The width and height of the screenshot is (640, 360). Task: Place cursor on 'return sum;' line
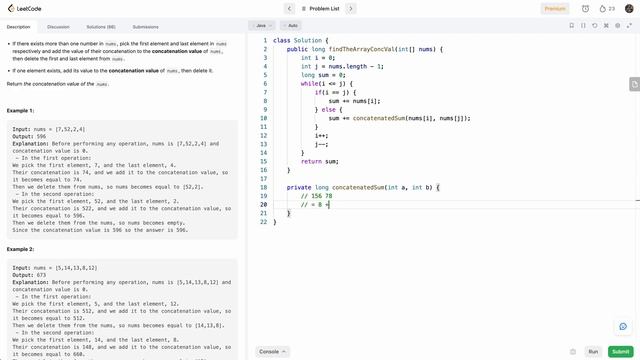[x=320, y=161]
